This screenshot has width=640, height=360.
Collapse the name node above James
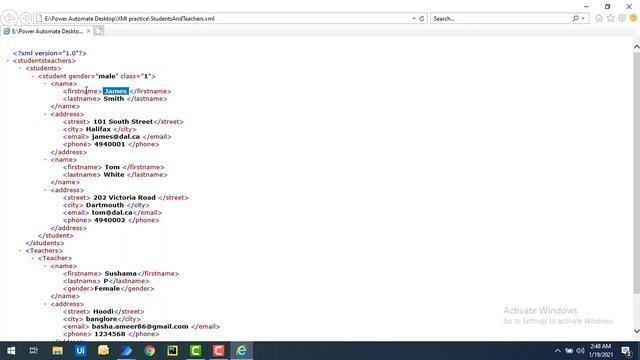(x=46, y=84)
